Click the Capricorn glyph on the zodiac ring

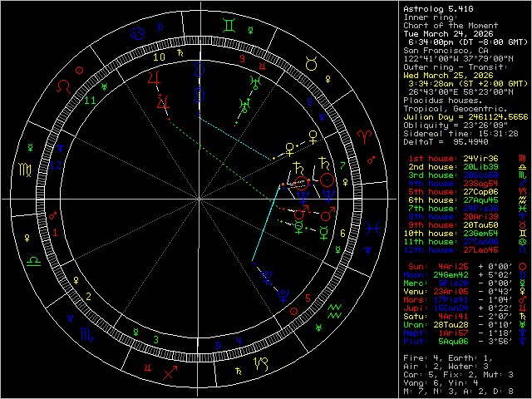pos(260,362)
